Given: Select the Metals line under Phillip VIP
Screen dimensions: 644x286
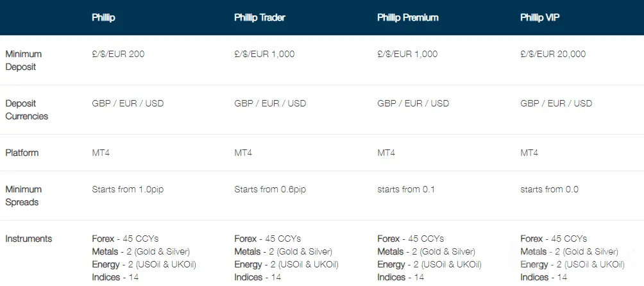Looking at the screenshot, I should pos(570,251).
